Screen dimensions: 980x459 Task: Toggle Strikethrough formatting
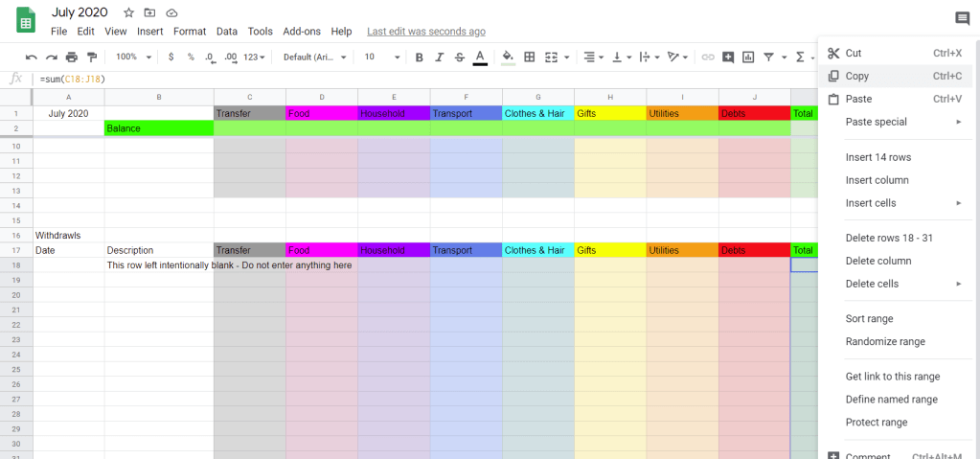(x=460, y=57)
